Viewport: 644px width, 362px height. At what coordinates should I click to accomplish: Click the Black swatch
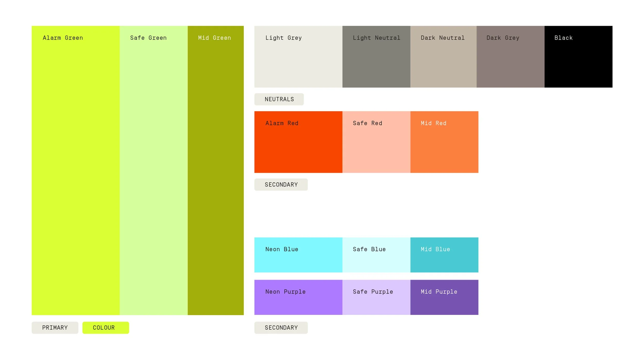coord(579,57)
